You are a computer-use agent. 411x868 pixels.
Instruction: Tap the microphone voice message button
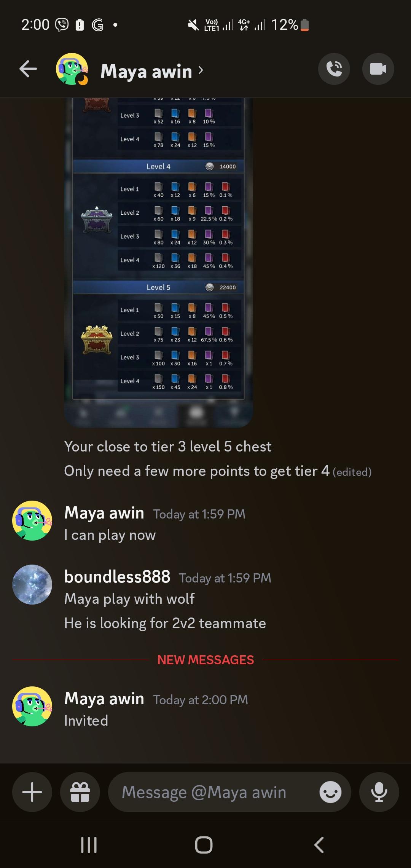click(x=379, y=792)
